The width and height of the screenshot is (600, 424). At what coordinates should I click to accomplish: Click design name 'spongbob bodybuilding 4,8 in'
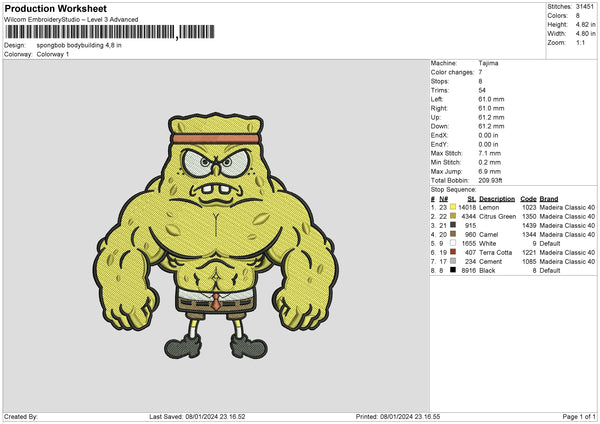(79, 45)
